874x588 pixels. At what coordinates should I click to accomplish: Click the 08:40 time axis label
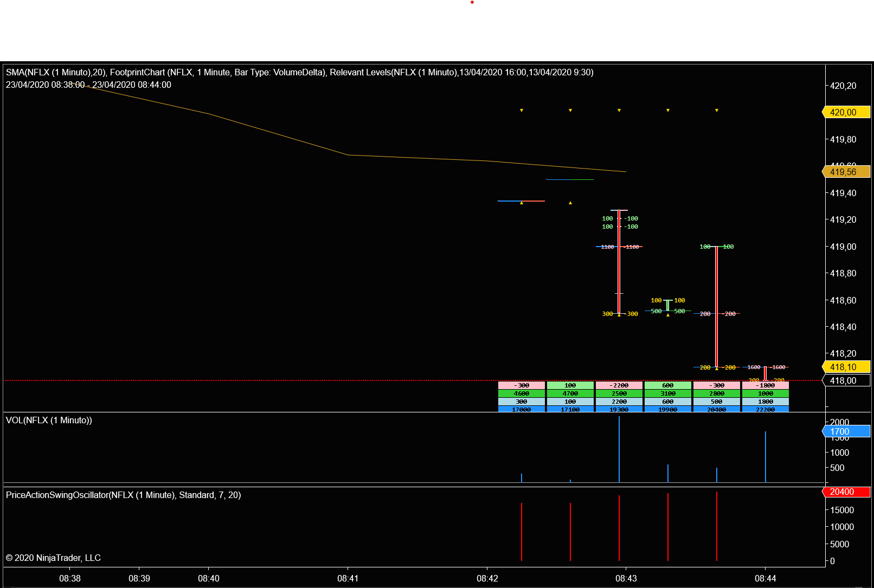(x=209, y=578)
